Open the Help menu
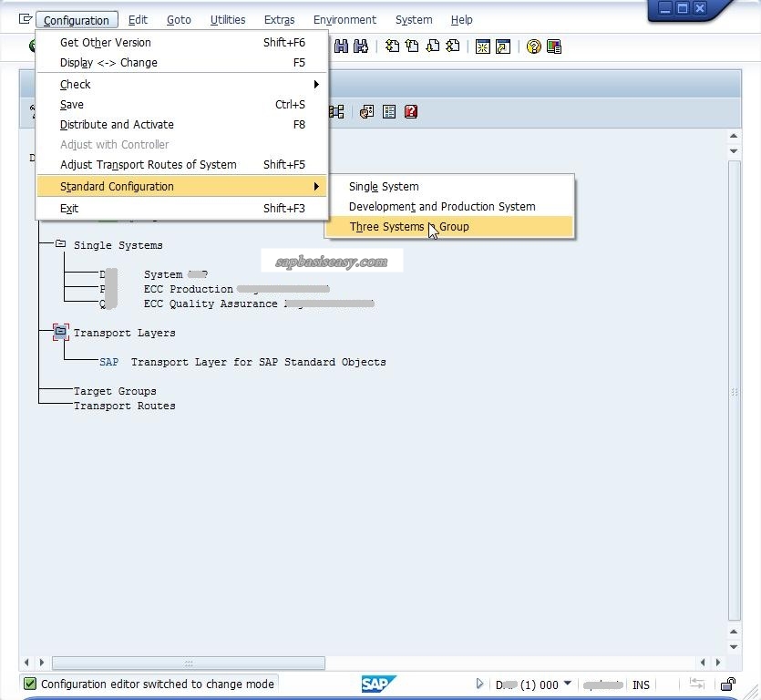Viewport: 761px width, 700px height. 461,20
